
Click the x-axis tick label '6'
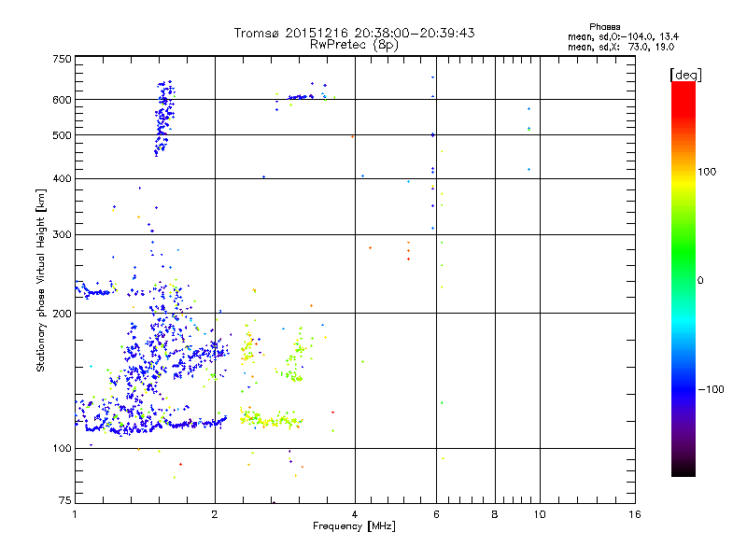click(436, 514)
